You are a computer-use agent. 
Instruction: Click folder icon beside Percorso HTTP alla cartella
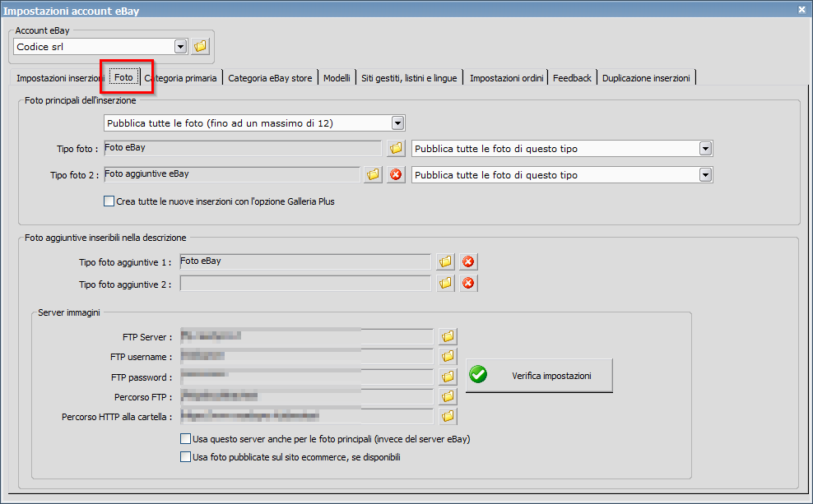click(x=448, y=416)
